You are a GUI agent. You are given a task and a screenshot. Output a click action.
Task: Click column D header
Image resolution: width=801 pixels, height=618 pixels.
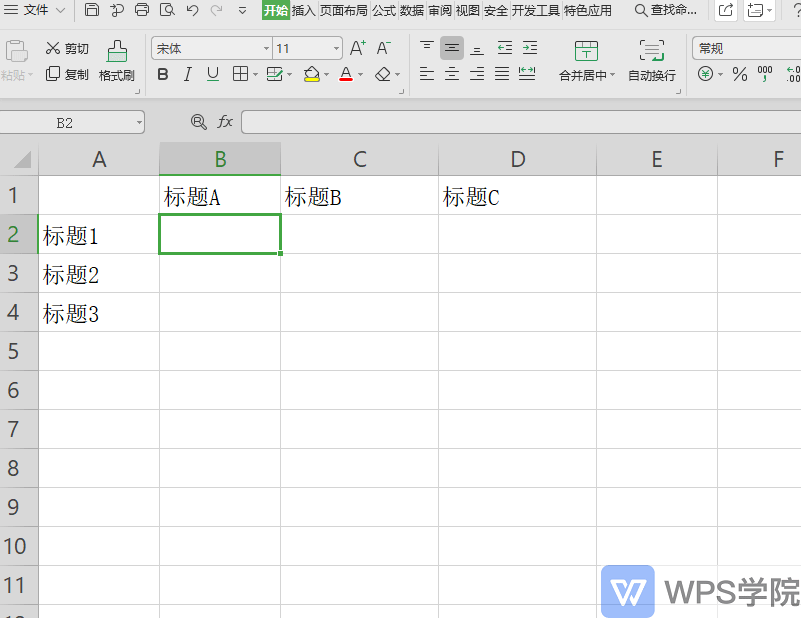(517, 159)
